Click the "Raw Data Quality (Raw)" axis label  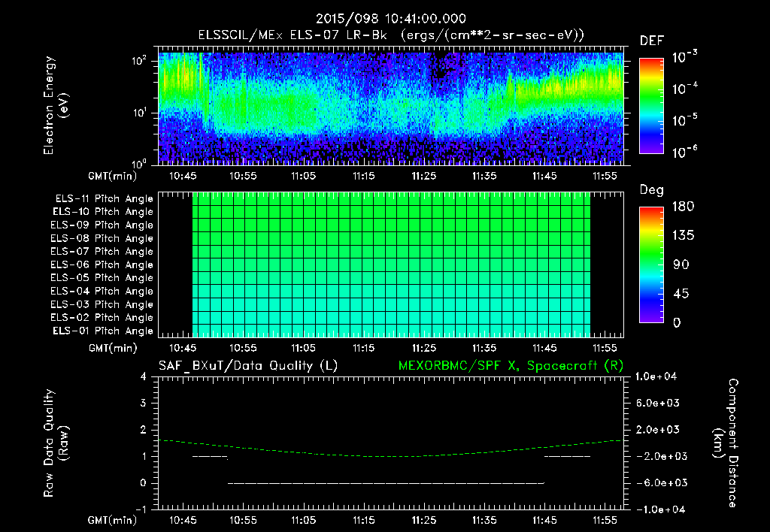coord(56,443)
